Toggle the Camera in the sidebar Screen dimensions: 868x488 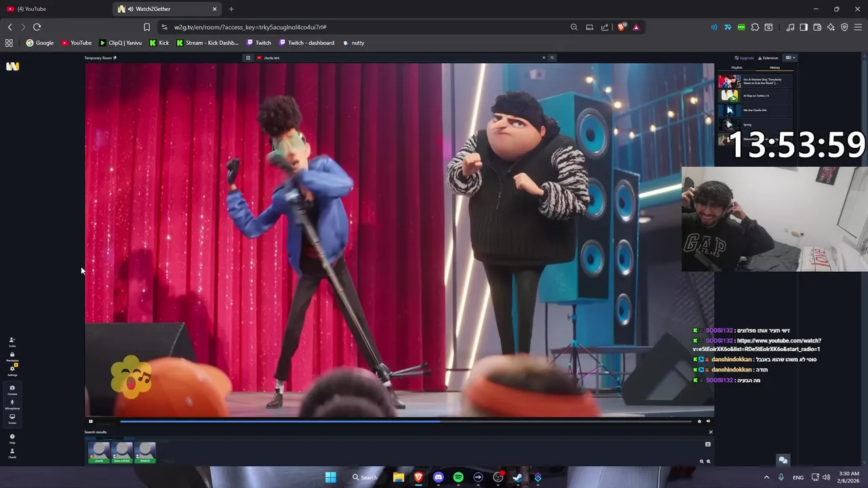pos(12,390)
